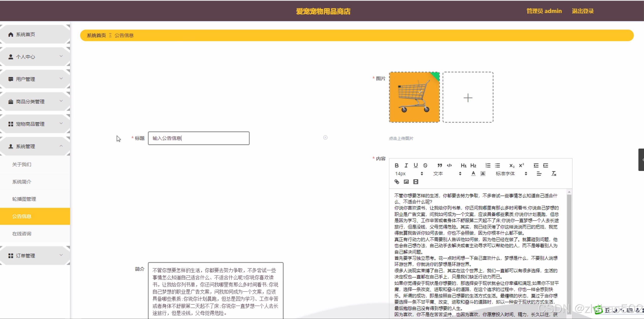Click the 系统首页 breadcrumb link

(96, 35)
